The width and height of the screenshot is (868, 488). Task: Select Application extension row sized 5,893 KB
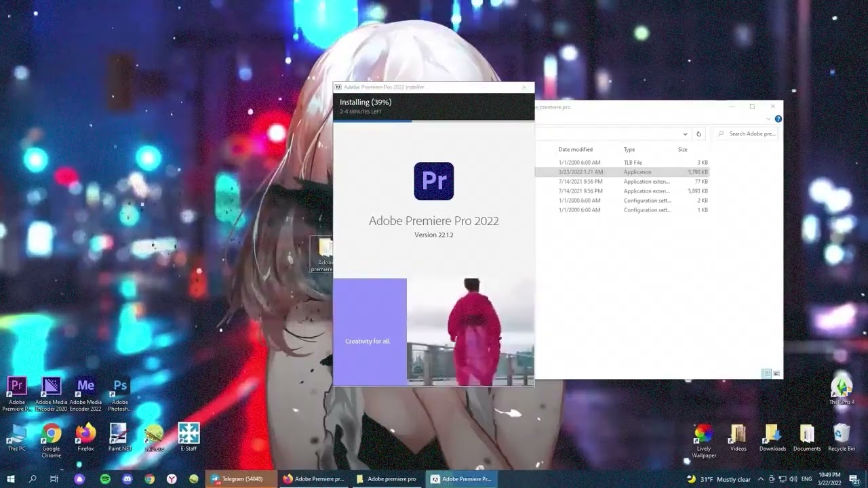pos(623,191)
